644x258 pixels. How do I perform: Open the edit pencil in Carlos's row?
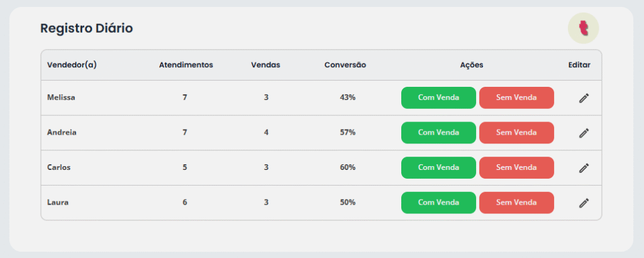click(x=584, y=168)
